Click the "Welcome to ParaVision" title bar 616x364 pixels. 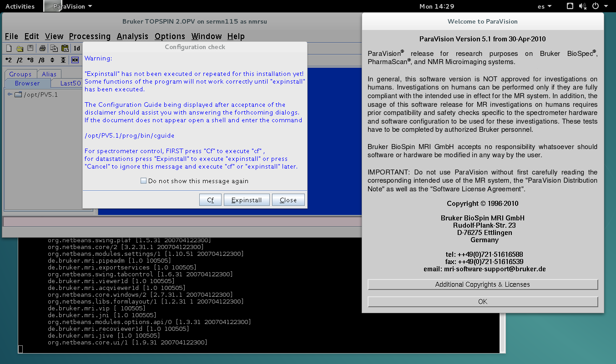click(483, 21)
